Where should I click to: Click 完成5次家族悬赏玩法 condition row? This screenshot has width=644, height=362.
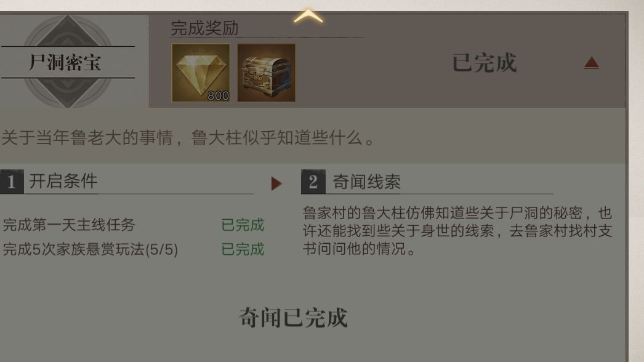134,249
